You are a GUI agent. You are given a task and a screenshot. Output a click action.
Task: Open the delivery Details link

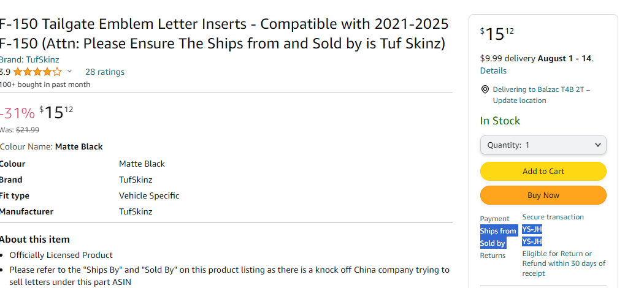pos(493,70)
